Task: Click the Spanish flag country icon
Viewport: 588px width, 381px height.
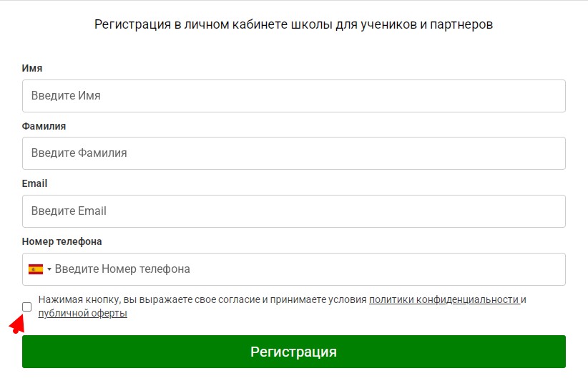Action: (x=36, y=269)
